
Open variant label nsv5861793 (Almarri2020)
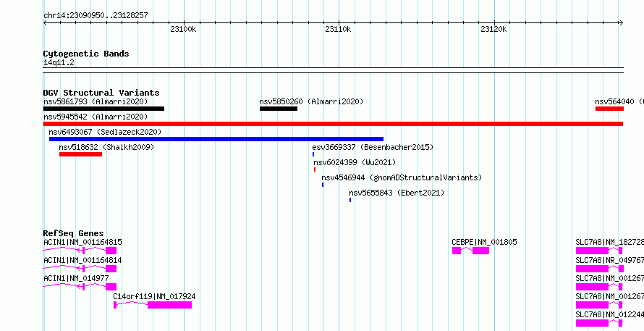point(96,101)
